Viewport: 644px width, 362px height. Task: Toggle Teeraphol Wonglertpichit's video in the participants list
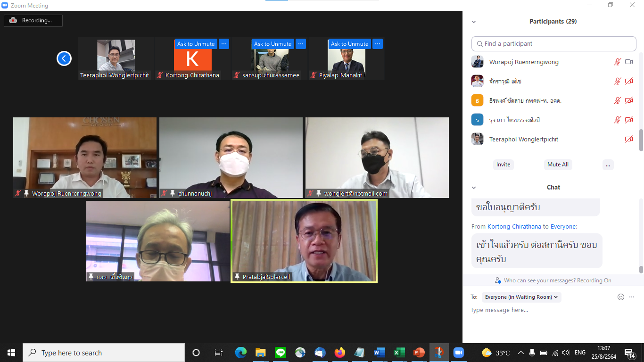point(628,140)
